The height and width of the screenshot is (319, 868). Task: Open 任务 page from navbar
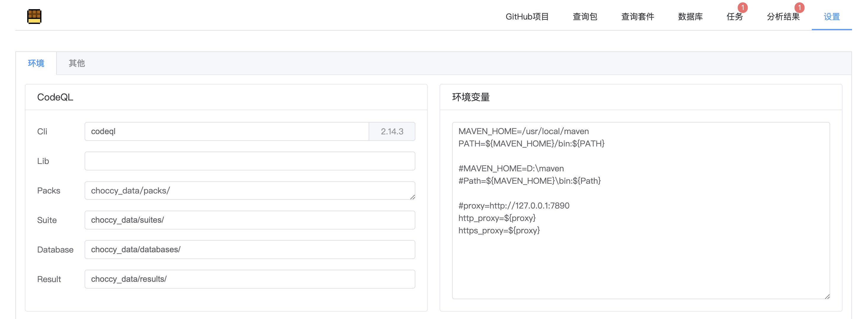(734, 17)
